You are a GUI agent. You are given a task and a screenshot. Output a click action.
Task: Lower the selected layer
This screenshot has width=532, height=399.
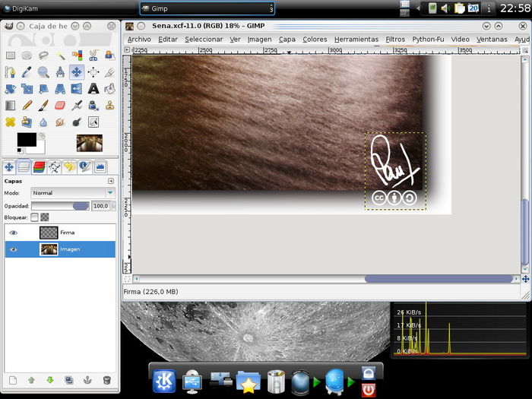(x=50, y=380)
